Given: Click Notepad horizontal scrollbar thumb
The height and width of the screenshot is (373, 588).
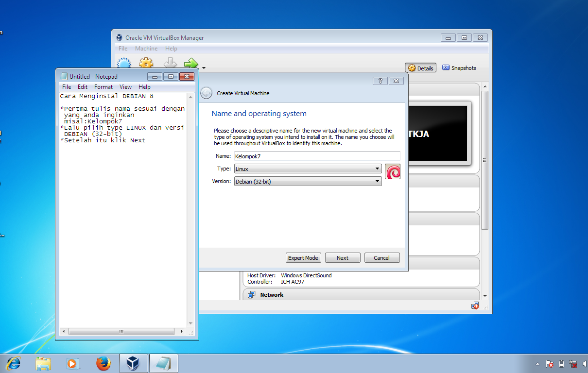Looking at the screenshot, I should click(121, 331).
